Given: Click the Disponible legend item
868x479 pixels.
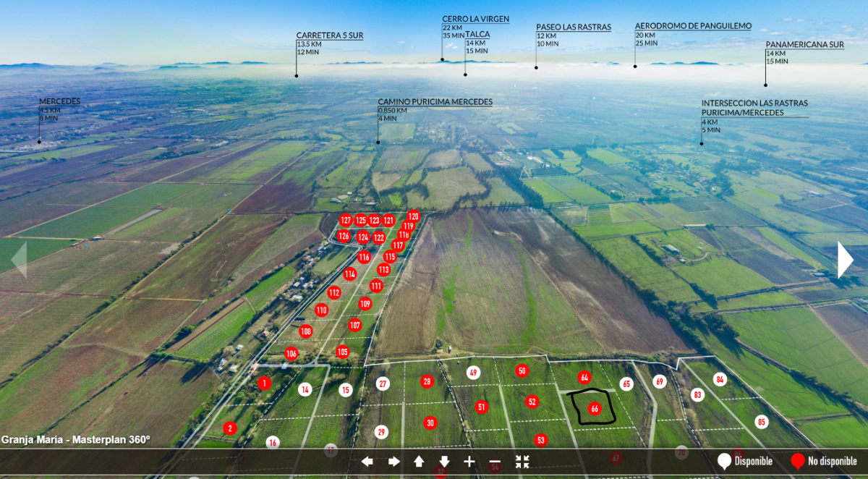Looking at the screenshot, I should [x=745, y=461].
